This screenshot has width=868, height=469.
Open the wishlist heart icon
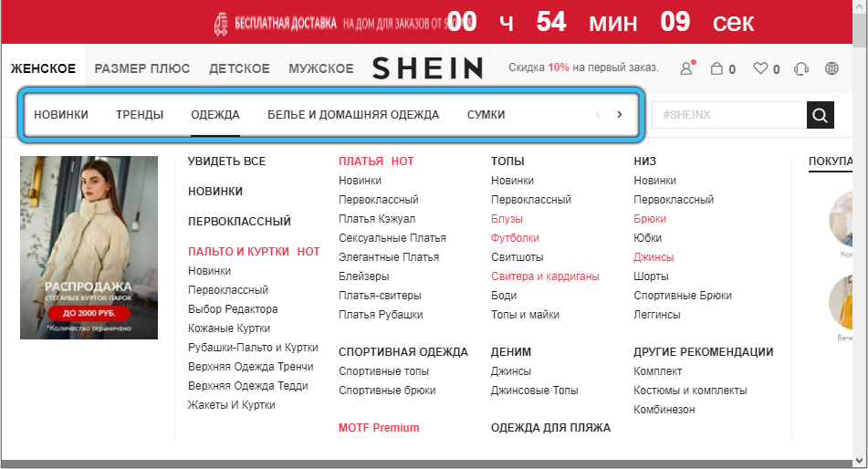[x=760, y=68]
